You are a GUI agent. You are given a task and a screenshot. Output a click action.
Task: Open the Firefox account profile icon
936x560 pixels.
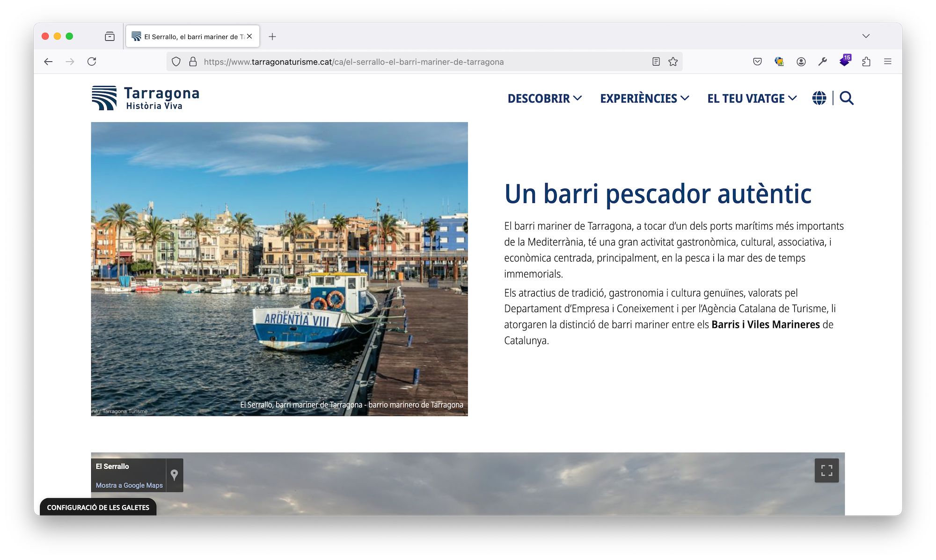(801, 62)
